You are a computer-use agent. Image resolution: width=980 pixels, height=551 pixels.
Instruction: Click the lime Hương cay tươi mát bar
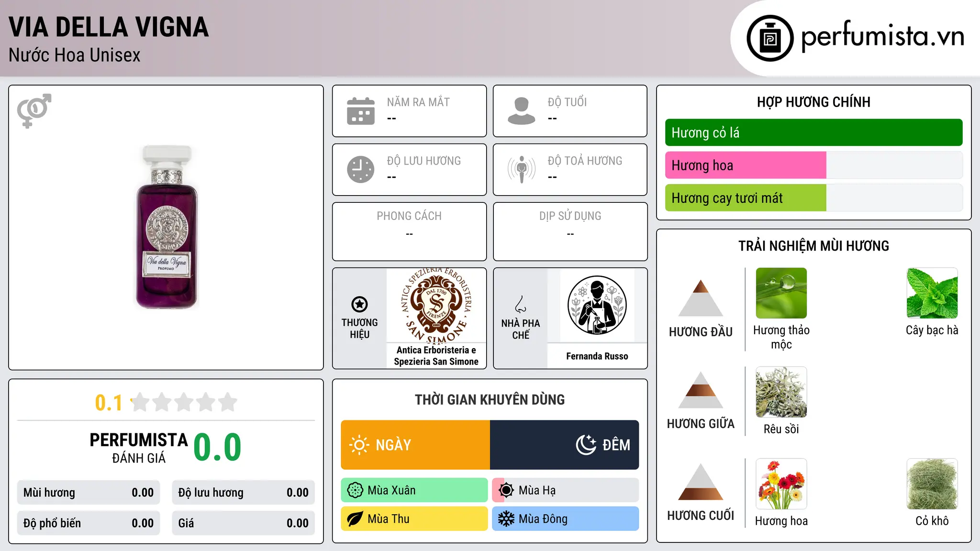pos(746,198)
